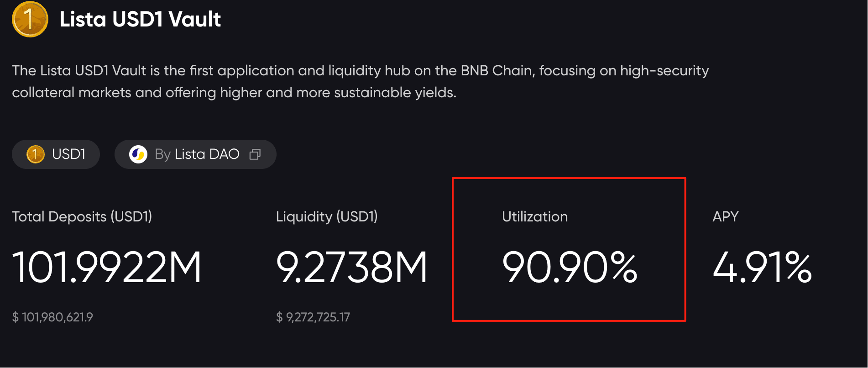Click the By Lista DAO pill
Viewport: 868px width, 368px height.
click(195, 154)
